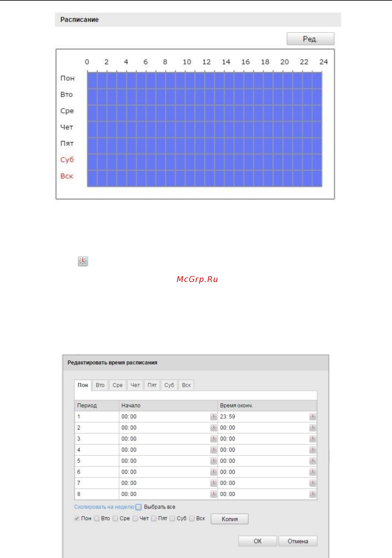Switch to the Суб tab
Screen dimensions: 392x558
(x=169, y=385)
